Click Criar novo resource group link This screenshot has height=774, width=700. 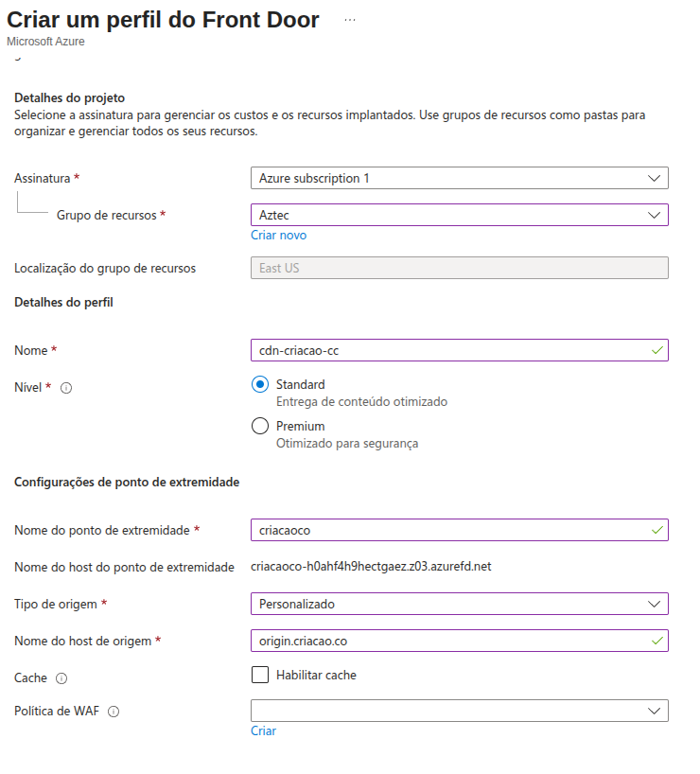(278, 235)
